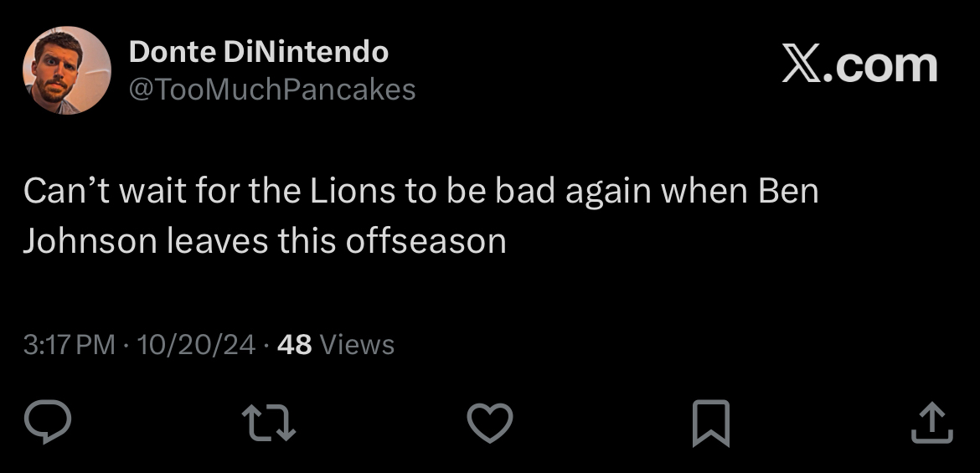Viewport: 980px width, 473px height.
Task: Click the word "Ben" in the tweet
Action: point(787,192)
